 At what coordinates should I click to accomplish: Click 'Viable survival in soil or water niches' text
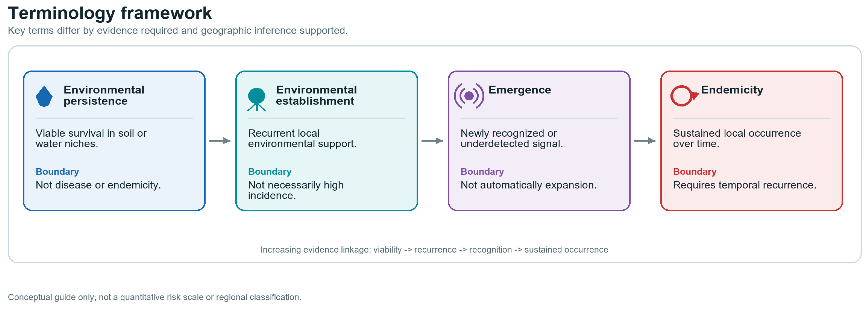[91, 138]
